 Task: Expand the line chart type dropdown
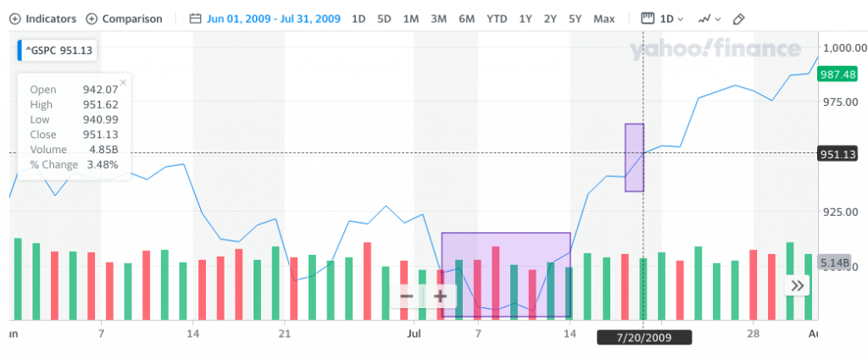(709, 19)
